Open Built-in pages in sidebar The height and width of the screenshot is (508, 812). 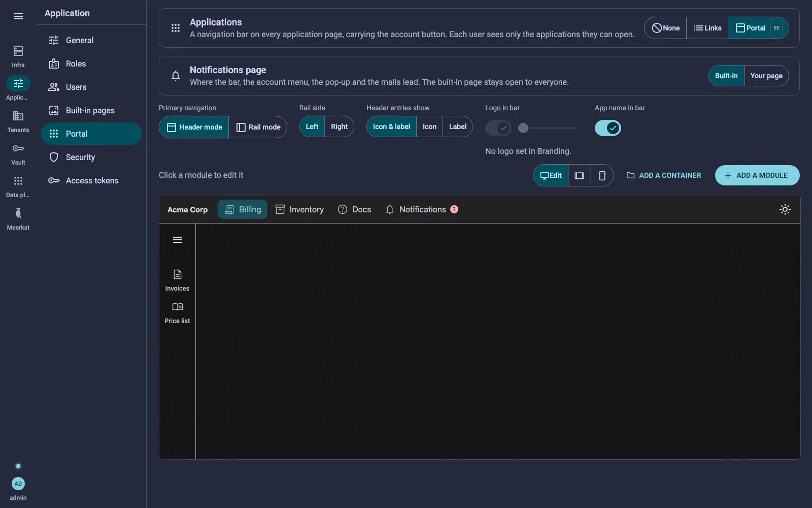[x=91, y=110]
